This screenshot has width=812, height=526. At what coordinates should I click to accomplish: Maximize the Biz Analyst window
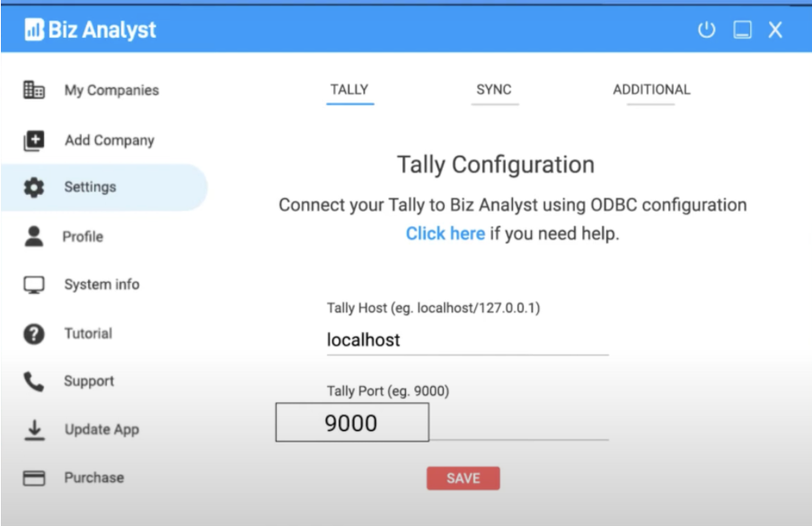(742, 30)
